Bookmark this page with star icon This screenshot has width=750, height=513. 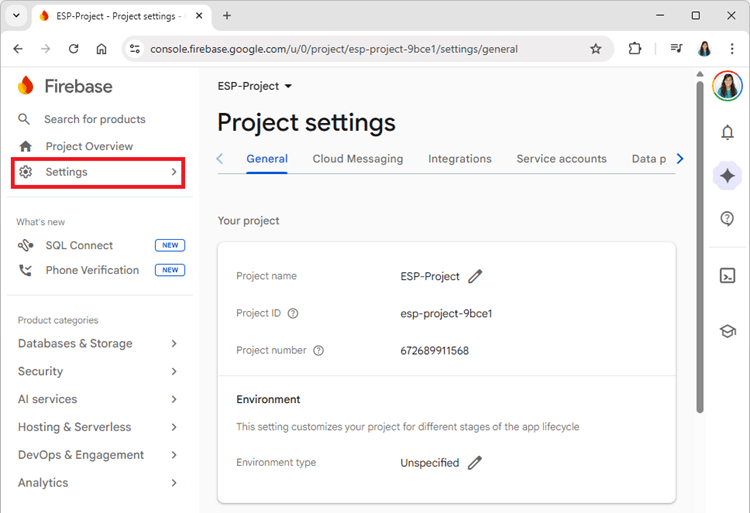[x=595, y=49]
